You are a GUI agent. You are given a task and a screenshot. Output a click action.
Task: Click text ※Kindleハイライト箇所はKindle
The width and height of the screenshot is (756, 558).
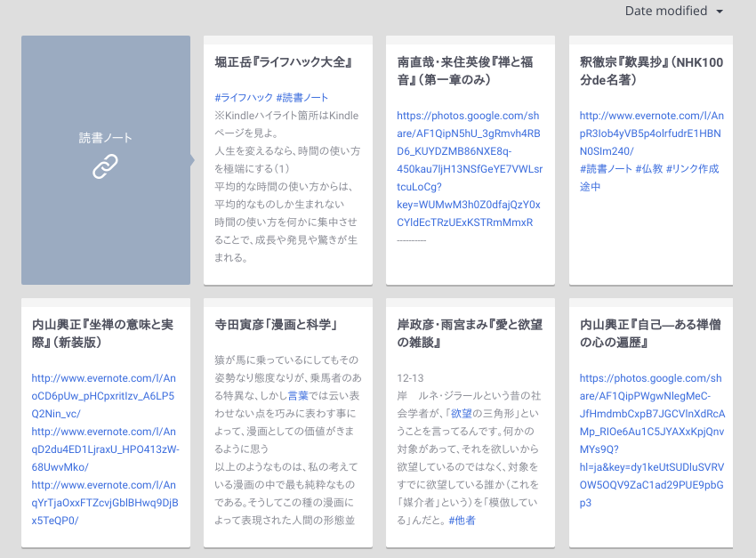(287, 116)
